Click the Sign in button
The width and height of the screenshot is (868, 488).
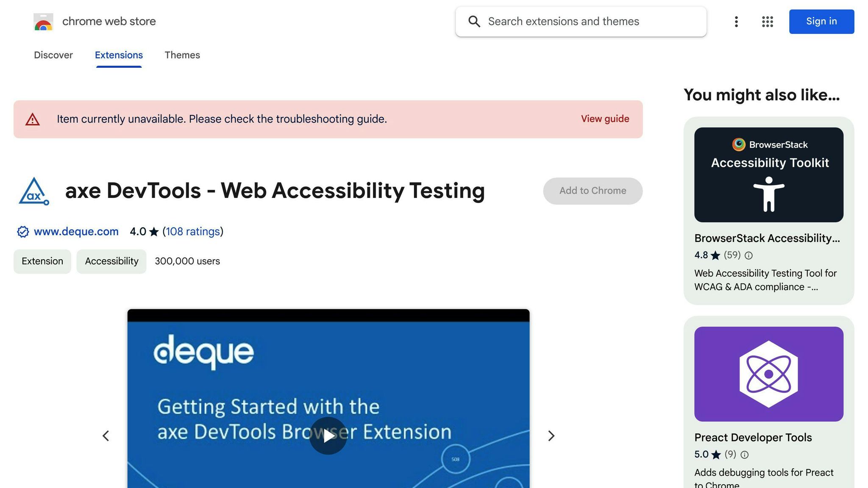pos(821,22)
